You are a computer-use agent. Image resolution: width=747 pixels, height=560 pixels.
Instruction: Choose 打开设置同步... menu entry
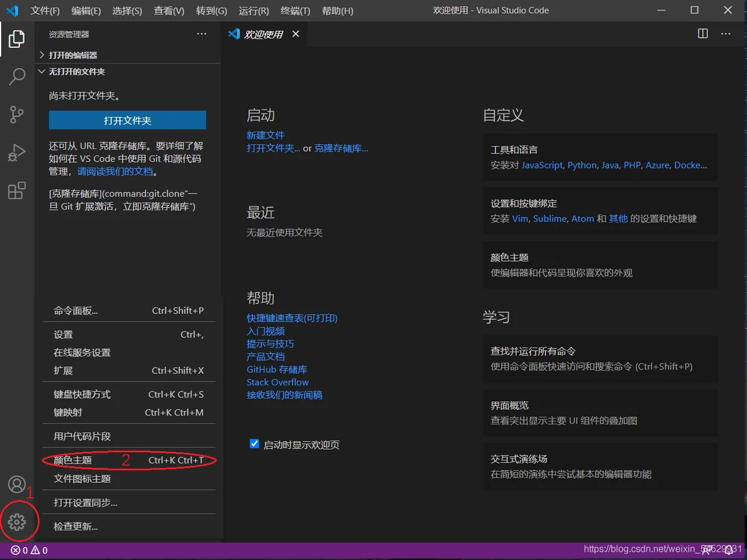(129, 502)
